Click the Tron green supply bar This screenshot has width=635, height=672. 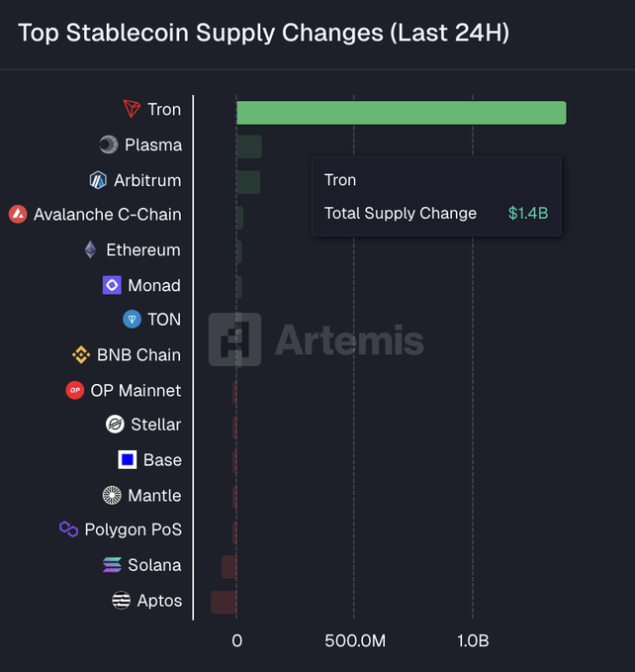click(401, 112)
